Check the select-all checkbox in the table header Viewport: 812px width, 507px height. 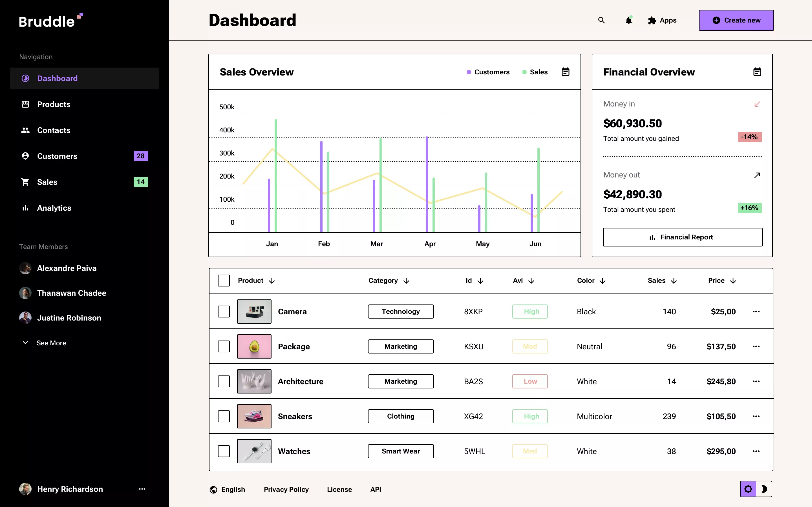pos(224,280)
